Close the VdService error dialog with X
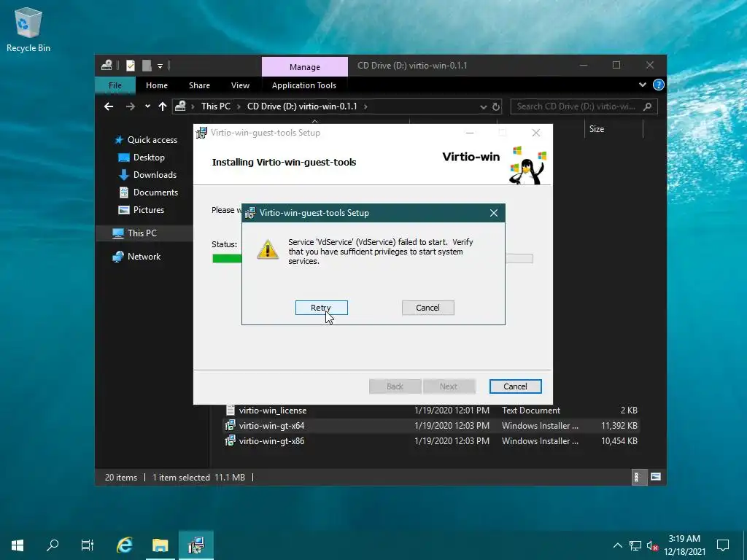Screen dimensions: 747x560 coord(494,213)
